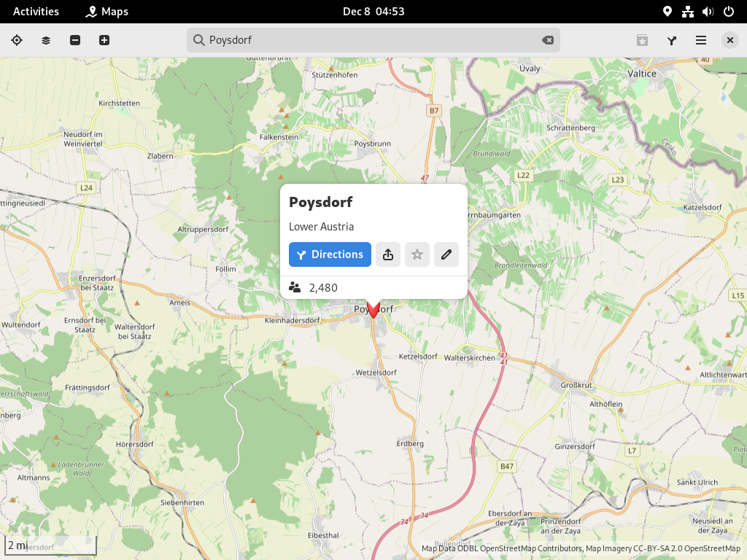The width and height of the screenshot is (747, 560).
Task: Click the Sankt Ulrich label on map
Action: (x=697, y=483)
